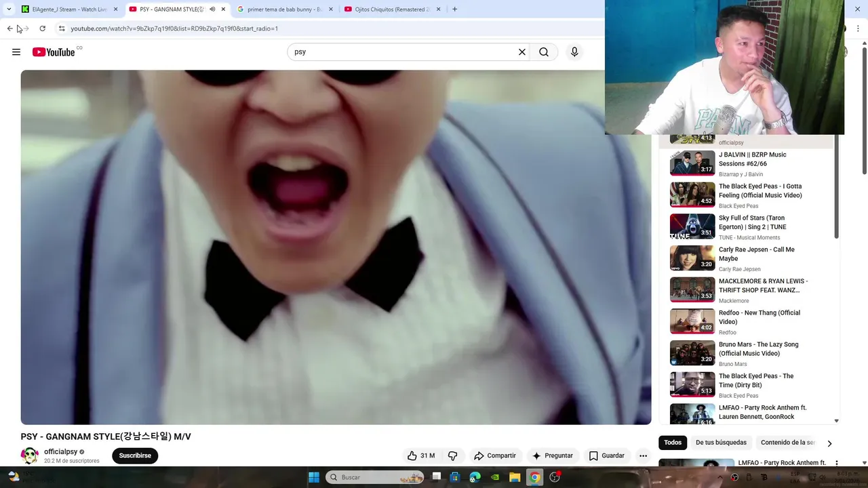Click the Gangnam Style video player
The image size is (868, 488).
(x=336, y=247)
